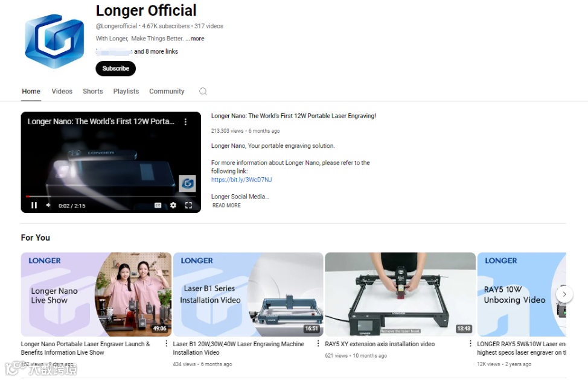Viewport: 588px width, 380px height.
Task: Subscribe to Longer Official
Action: (x=115, y=69)
